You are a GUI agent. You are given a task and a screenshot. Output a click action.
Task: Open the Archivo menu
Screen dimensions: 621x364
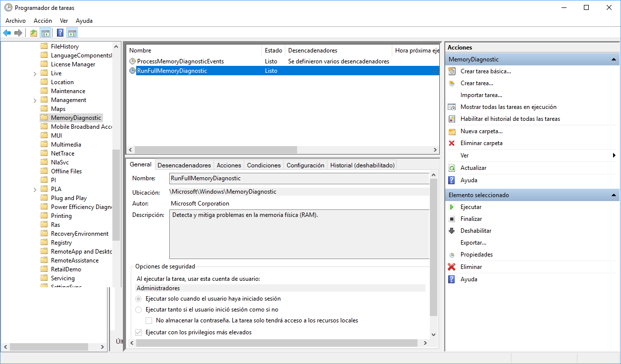point(15,21)
